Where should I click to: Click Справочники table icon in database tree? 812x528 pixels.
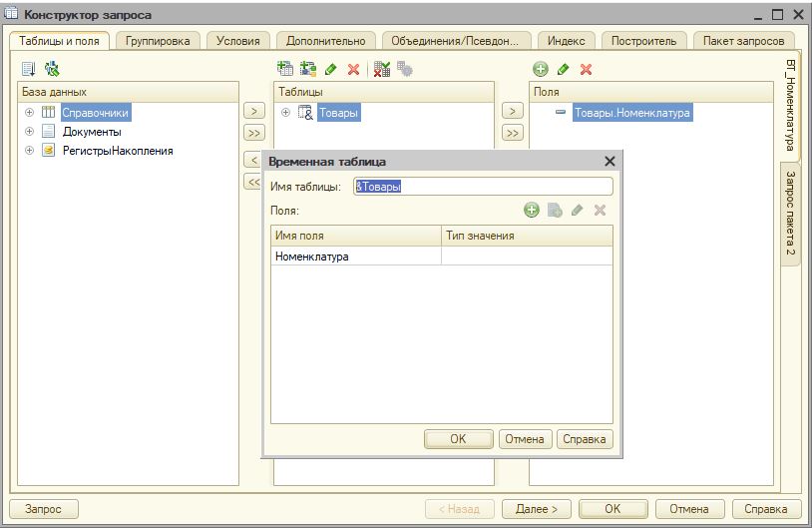pos(48,112)
